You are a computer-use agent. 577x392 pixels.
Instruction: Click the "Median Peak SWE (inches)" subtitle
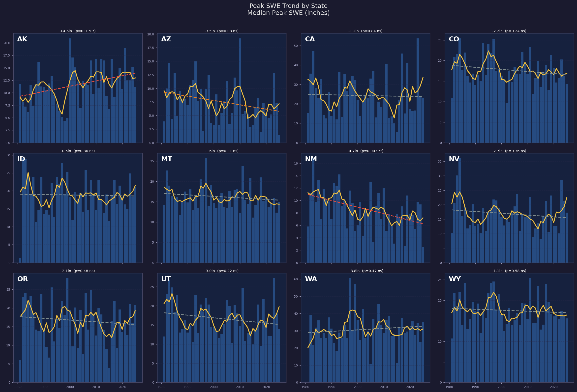pos(289,13)
